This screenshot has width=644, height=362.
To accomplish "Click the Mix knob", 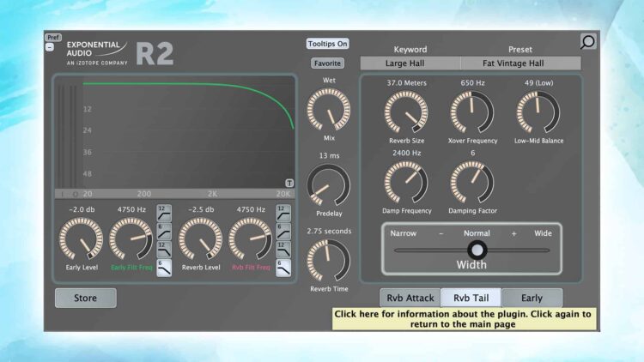I will 329,110.
